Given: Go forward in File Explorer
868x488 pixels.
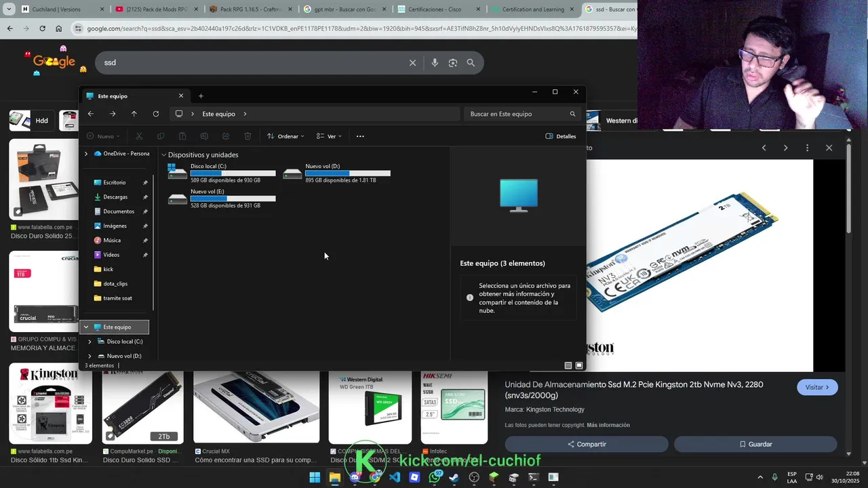Looking at the screenshot, I should pos(113,114).
